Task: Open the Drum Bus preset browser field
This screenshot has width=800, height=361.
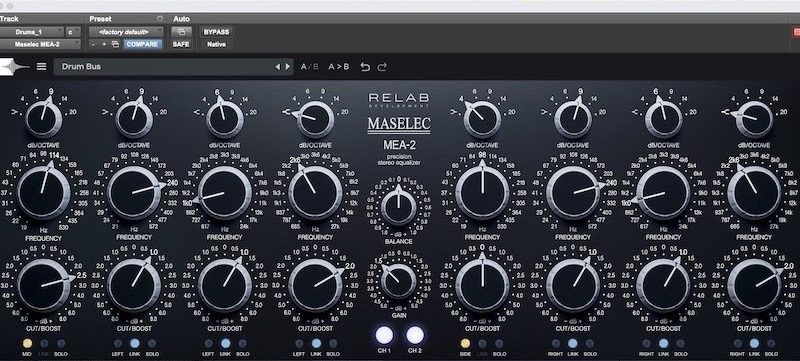Action: [x=173, y=67]
